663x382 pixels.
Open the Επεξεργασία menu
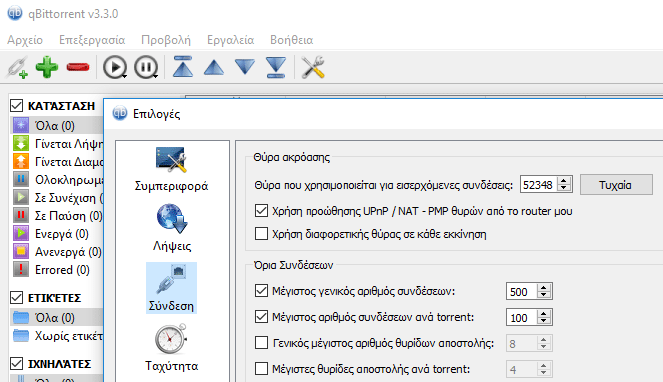(92, 40)
